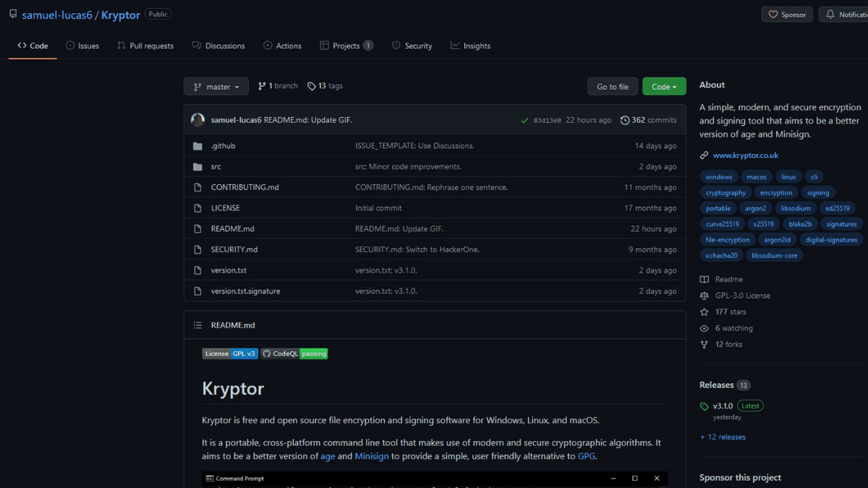Expand the master branch dropdown

216,87
